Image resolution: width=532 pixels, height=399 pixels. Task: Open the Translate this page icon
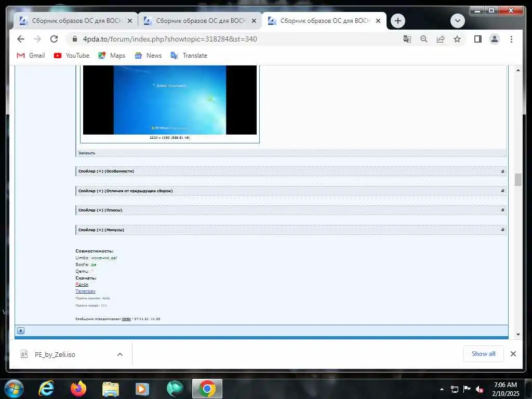click(x=407, y=39)
